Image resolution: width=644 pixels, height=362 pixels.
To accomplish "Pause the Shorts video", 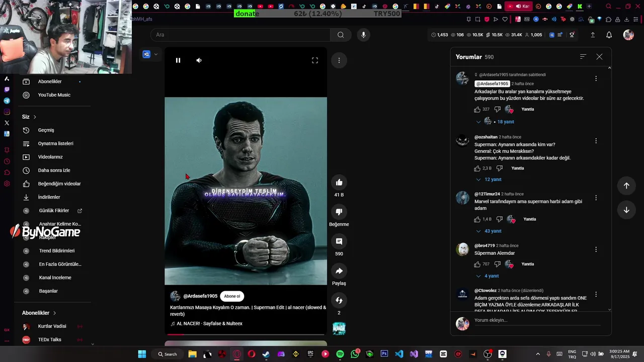I will [178, 60].
